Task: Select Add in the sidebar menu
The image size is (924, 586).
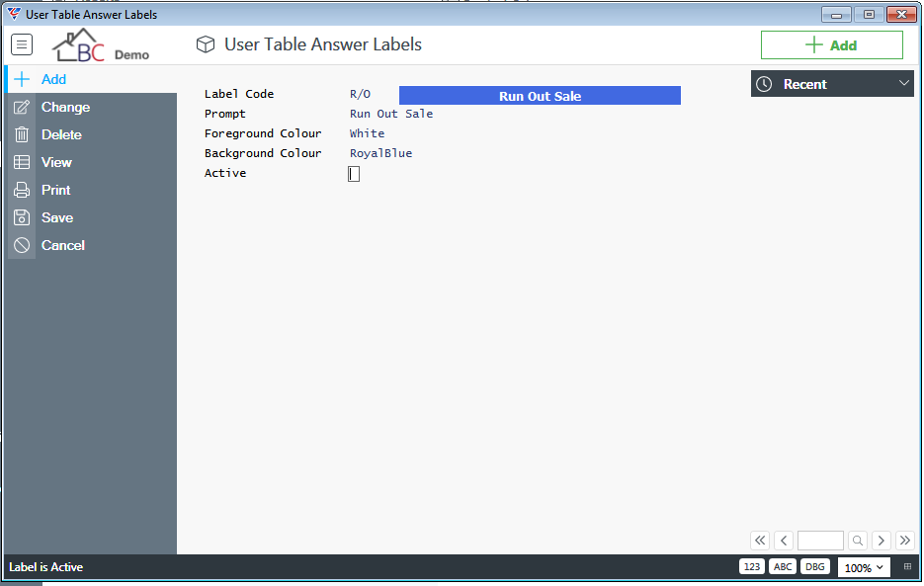Action: pyautogui.click(x=91, y=79)
